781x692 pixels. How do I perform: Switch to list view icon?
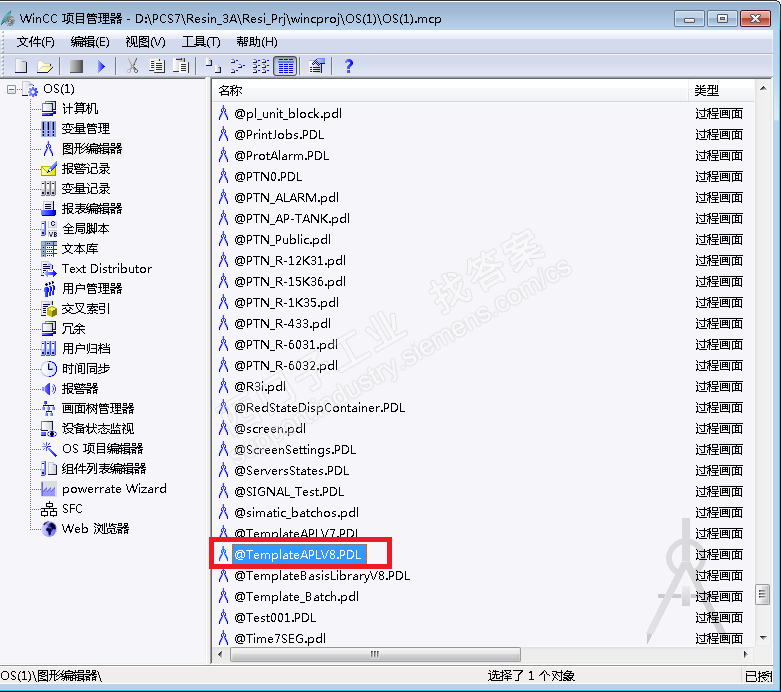[x=261, y=66]
